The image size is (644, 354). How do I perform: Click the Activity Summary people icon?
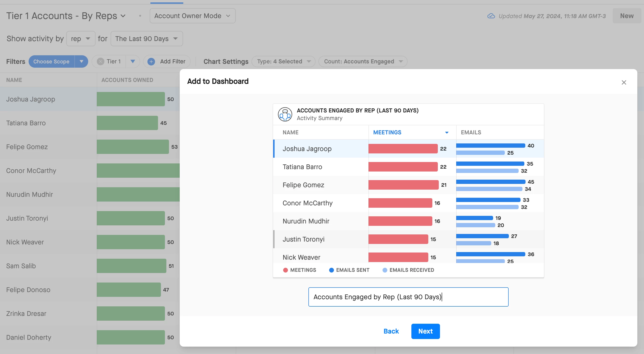point(285,114)
